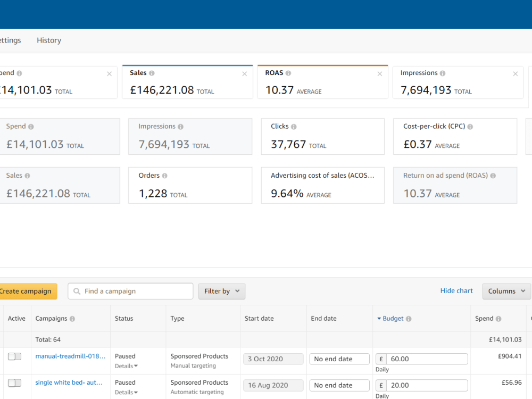Screen dimensions: 532x399
Task: Click info icon beside Clicks metric
Action: [x=294, y=127]
